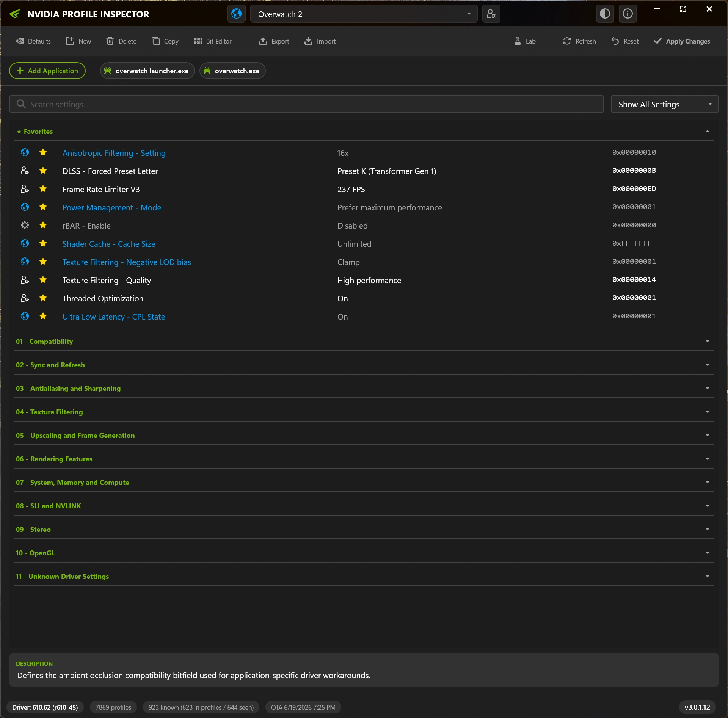Open the Anisotropic Filtering - Setting link
Image resolution: width=728 pixels, height=718 pixels.
tap(114, 153)
